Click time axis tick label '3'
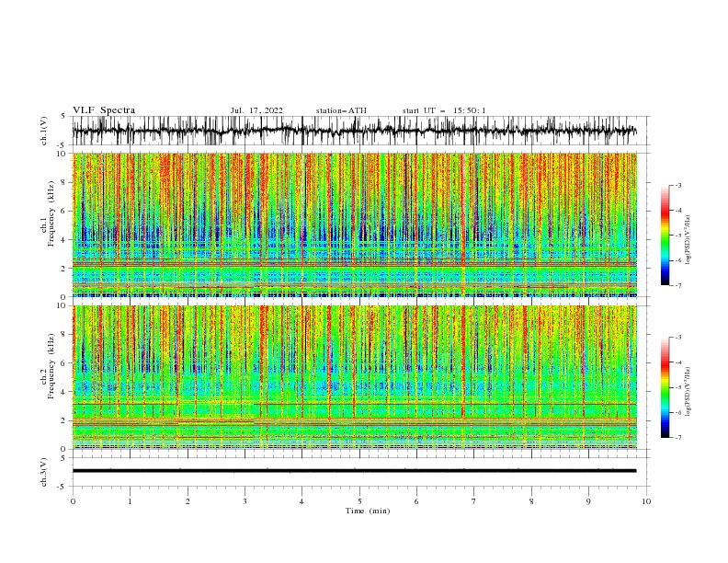Screen dimensions: 728x563 click(x=245, y=501)
